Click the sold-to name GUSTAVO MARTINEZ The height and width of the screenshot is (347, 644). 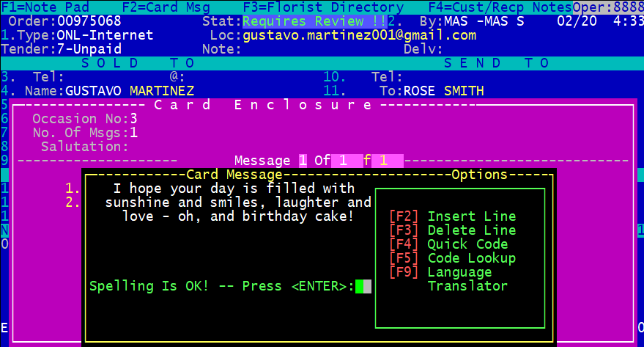(x=130, y=91)
